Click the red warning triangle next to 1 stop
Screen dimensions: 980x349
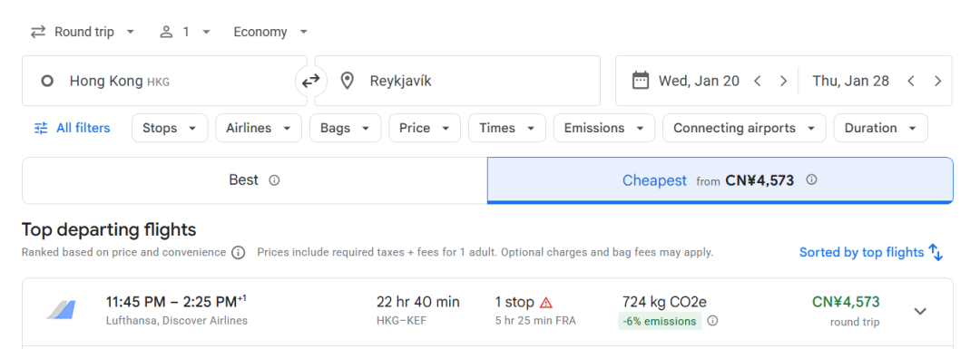coord(546,303)
